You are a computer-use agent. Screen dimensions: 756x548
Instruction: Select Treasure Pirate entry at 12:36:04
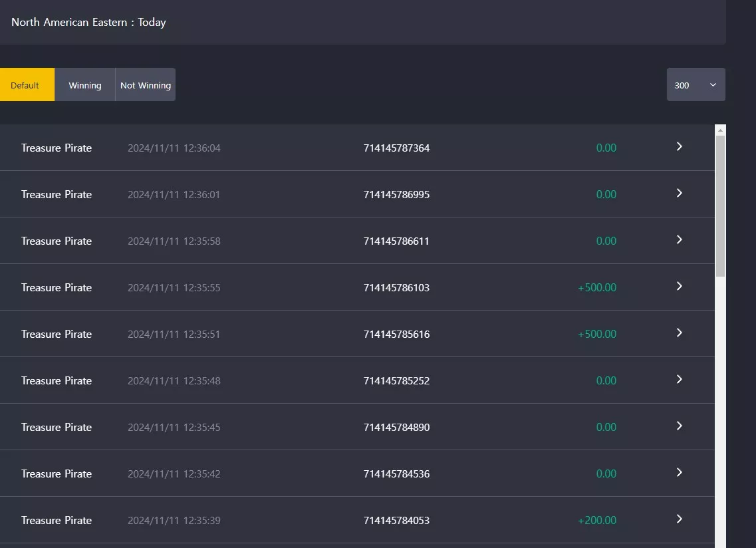[57, 148]
